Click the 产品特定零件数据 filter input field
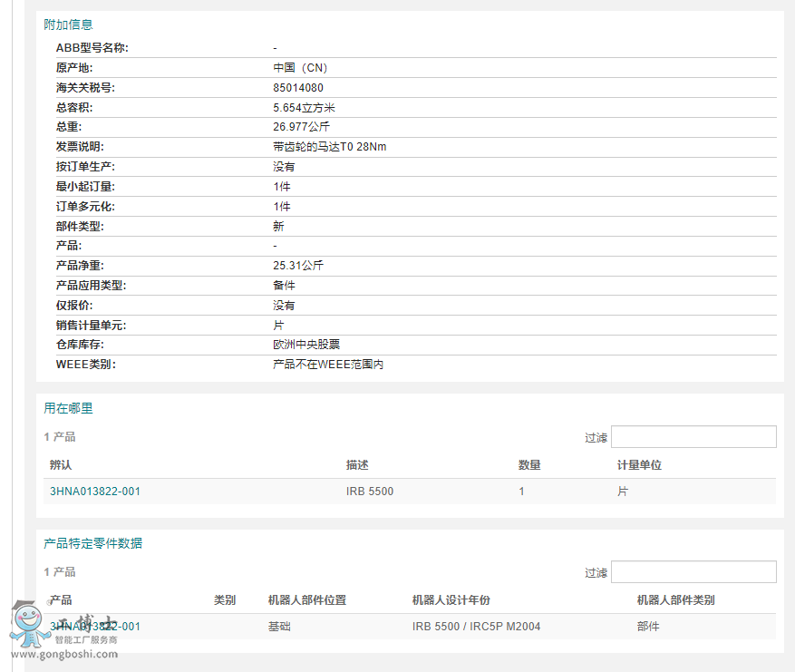This screenshot has height=672, width=795. (x=693, y=571)
